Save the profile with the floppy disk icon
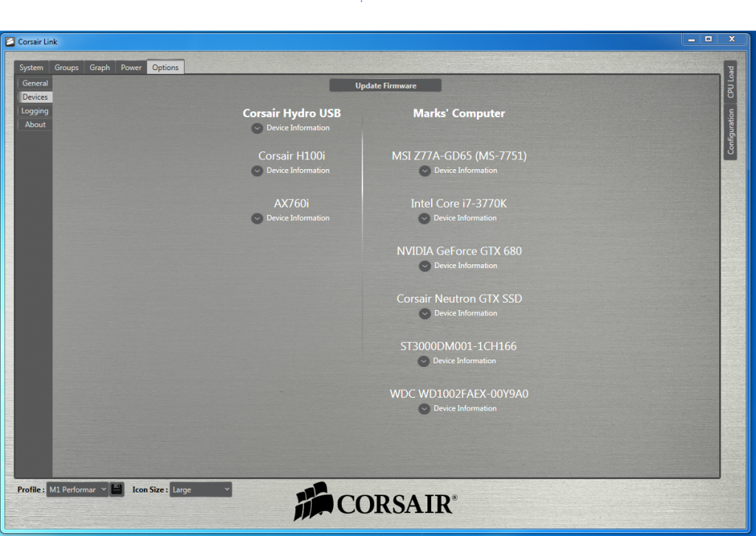This screenshot has height=536, width=756. click(x=116, y=489)
